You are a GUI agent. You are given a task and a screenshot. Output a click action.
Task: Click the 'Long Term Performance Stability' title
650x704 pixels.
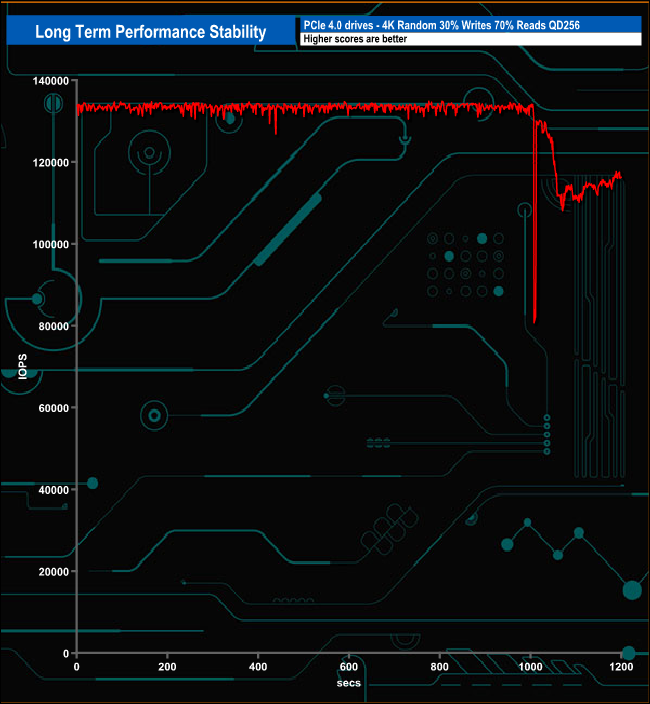(150, 31)
